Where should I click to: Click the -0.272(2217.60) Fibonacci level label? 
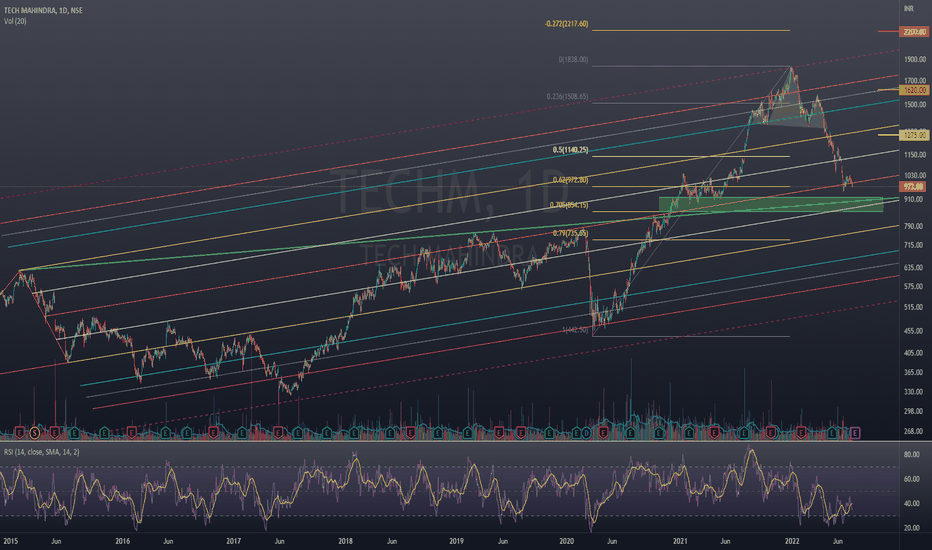pyautogui.click(x=566, y=24)
